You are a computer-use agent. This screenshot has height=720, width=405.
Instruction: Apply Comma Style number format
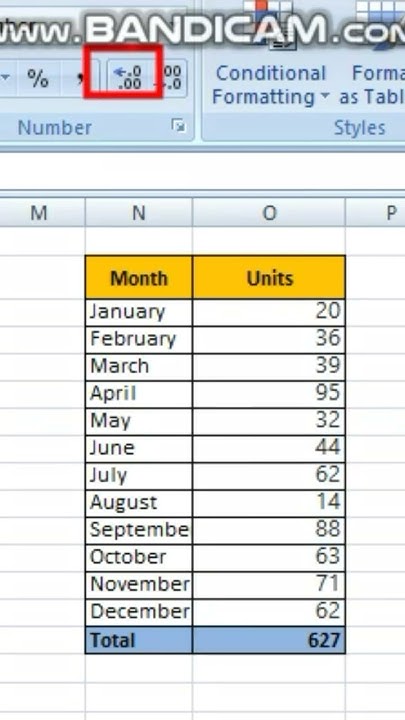click(80, 78)
